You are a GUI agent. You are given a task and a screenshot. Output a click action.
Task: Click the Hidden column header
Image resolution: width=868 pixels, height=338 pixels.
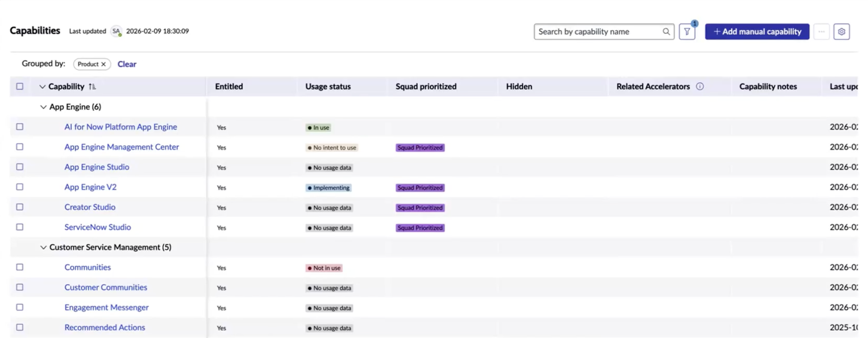coord(519,86)
